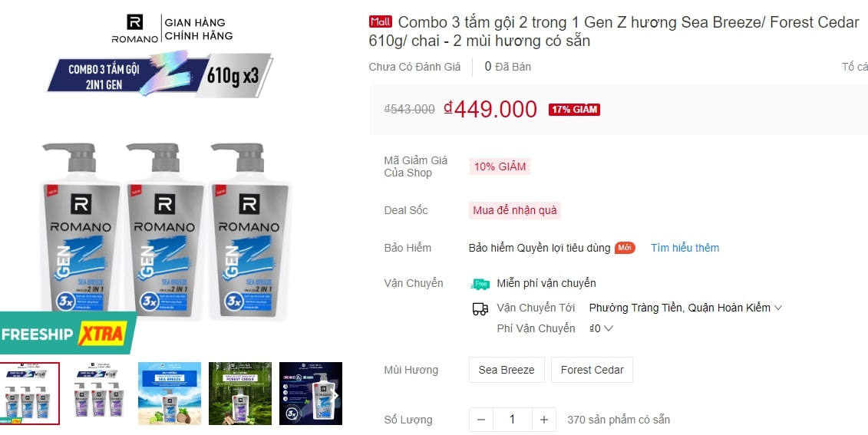Open the Tìm hiểu thêm link
868x435 pixels.
click(x=685, y=248)
